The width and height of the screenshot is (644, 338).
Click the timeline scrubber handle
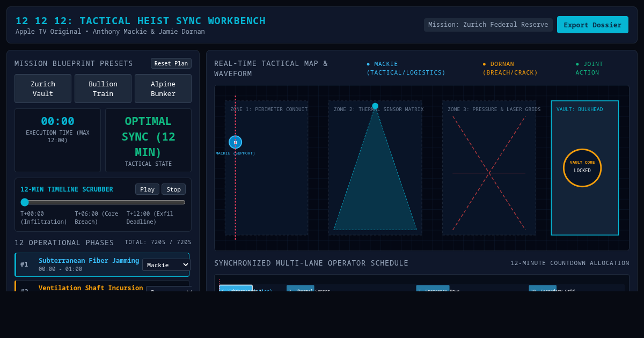pyautogui.click(x=25, y=202)
